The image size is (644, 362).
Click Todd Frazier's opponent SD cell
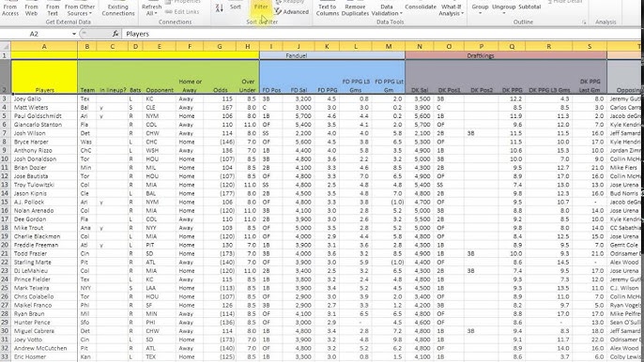coord(159,253)
